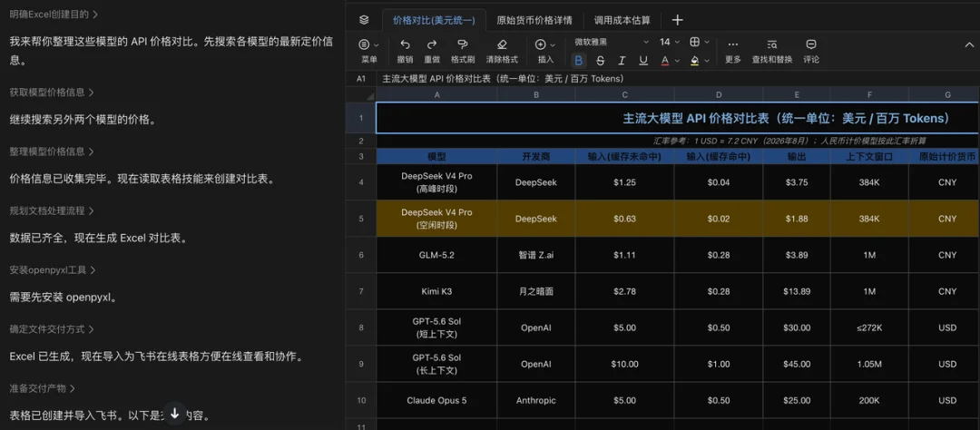Switch to 原始货币价格详情 sheet tab
Image resolution: width=980 pixels, height=430 pixels.
[534, 20]
